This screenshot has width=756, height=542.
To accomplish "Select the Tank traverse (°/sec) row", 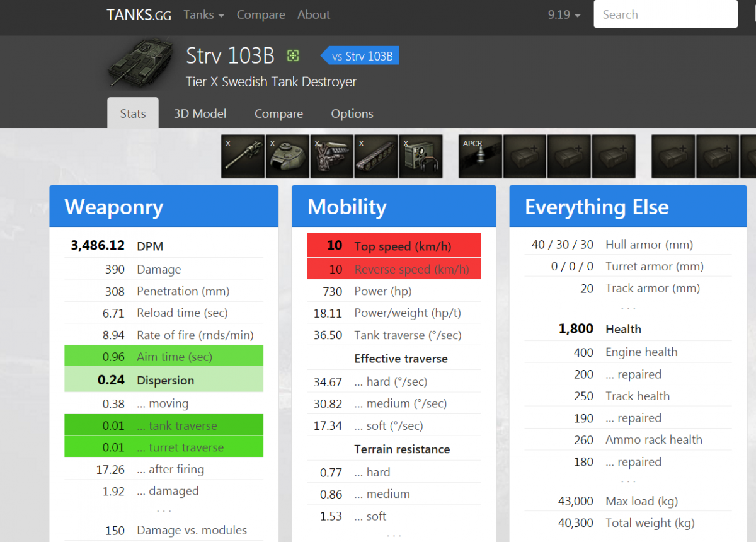I will [394, 335].
